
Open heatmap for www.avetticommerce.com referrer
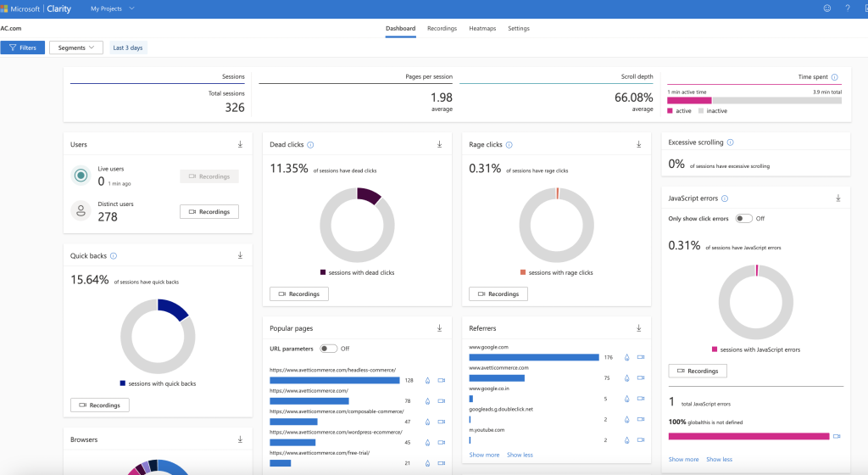pos(626,378)
